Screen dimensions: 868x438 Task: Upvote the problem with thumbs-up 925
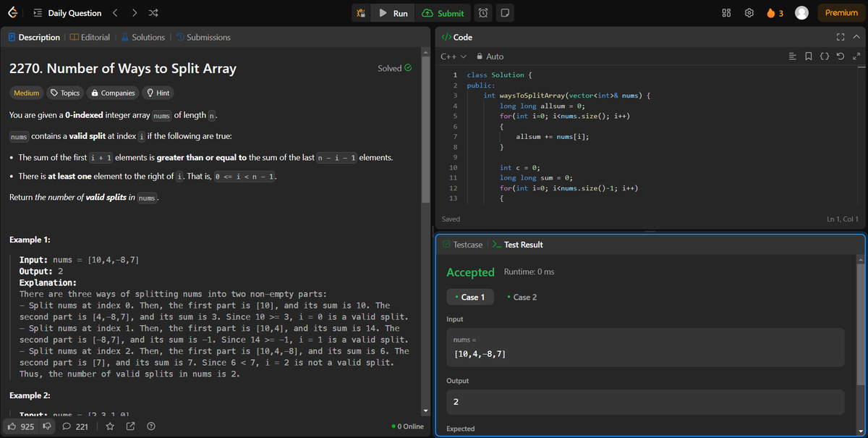click(22, 426)
